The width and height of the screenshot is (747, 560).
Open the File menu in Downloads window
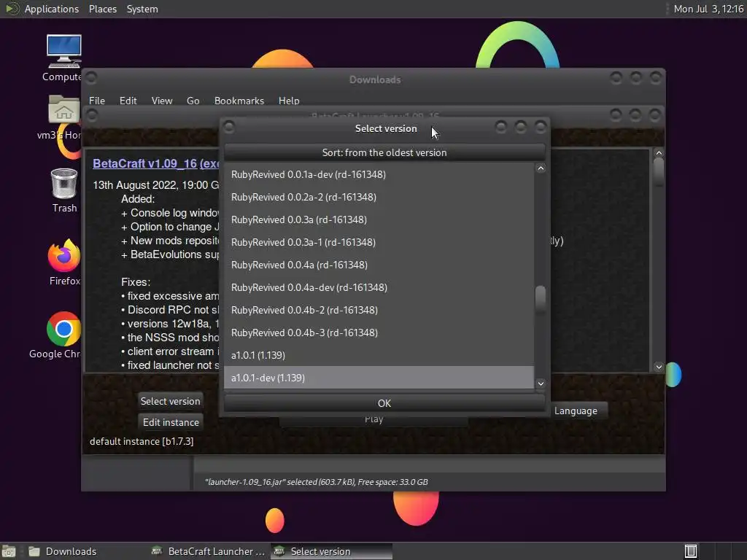[97, 101]
